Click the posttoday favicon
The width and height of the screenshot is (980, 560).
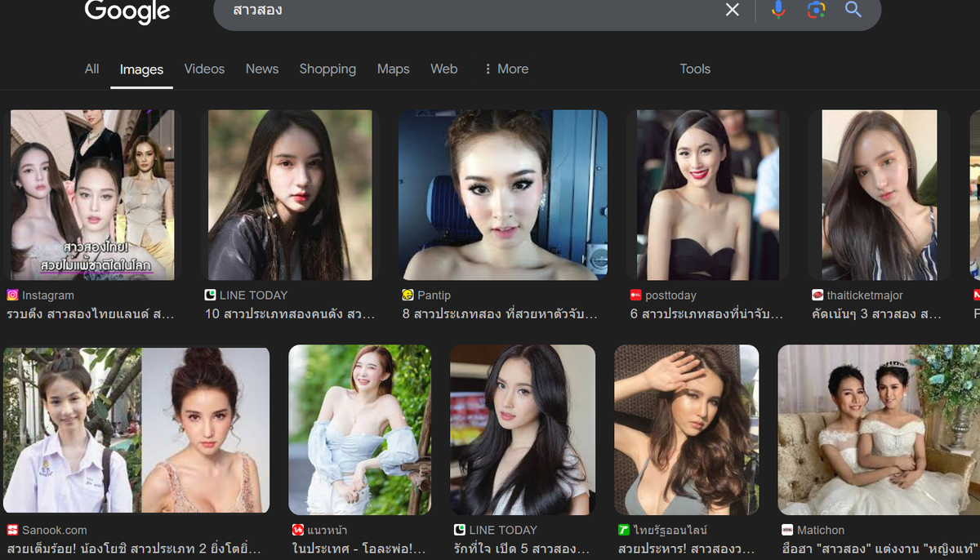pos(635,295)
